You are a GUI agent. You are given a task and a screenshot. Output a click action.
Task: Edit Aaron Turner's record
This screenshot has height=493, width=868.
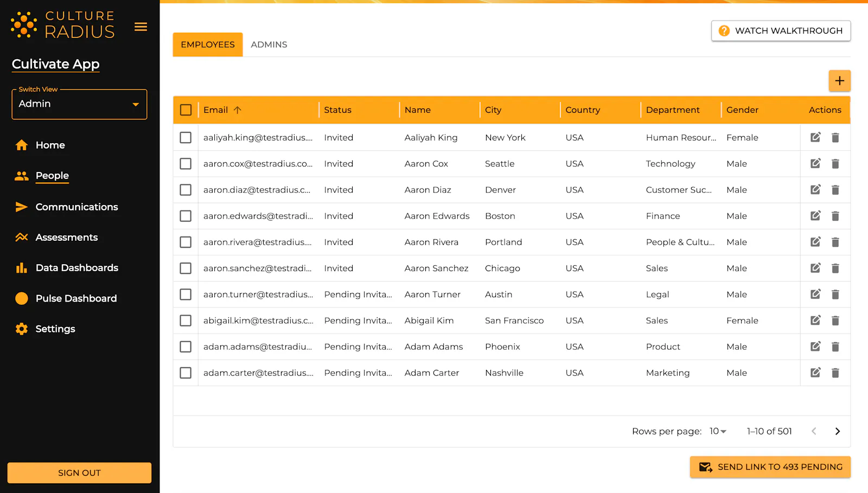click(x=815, y=294)
